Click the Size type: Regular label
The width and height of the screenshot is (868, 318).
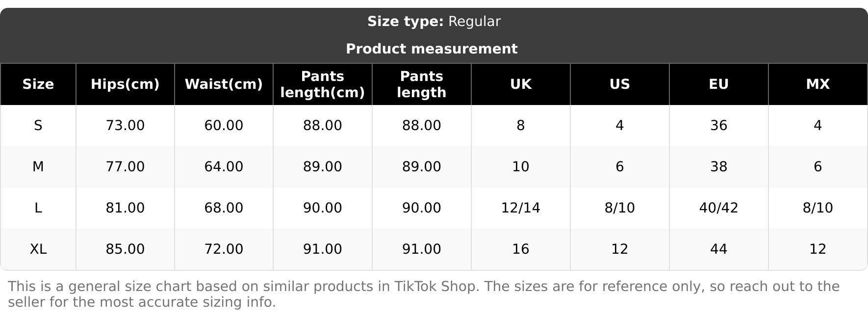pyautogui.click(x=434, y=22)
